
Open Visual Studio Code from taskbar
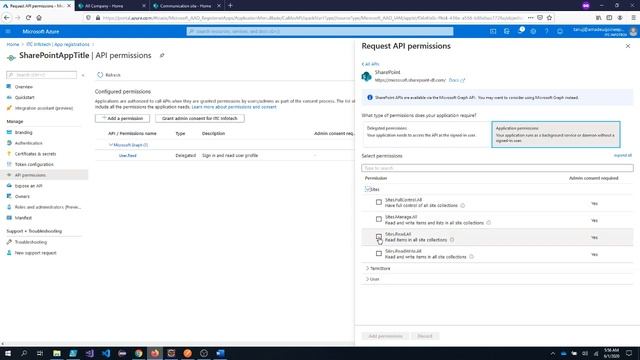point(106,353)
